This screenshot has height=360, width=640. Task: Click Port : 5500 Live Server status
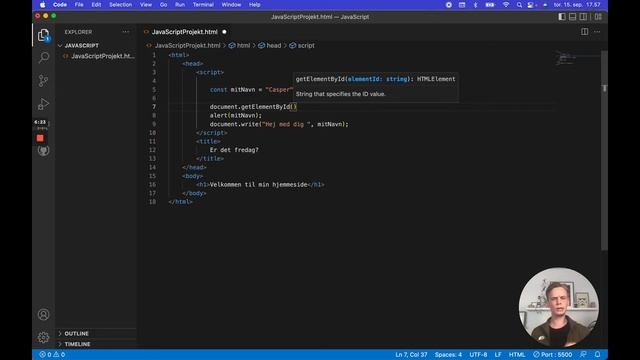click(552, 354)
